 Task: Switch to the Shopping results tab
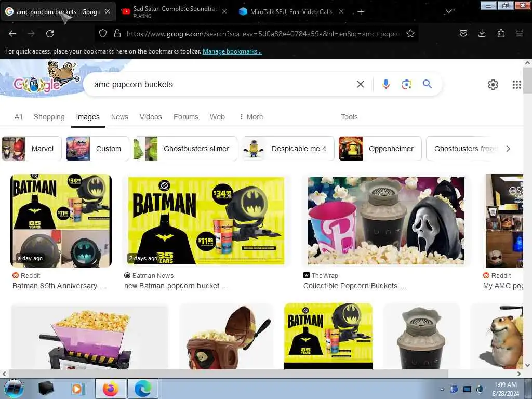click(49, 117)
